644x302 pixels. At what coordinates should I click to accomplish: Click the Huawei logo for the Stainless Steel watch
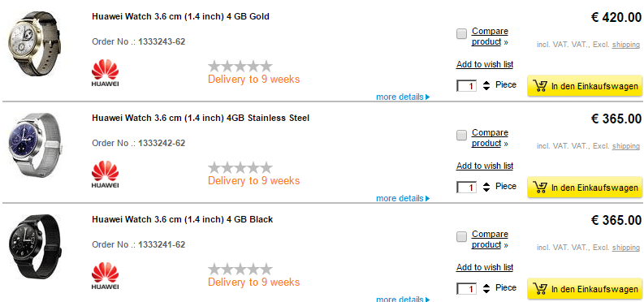coord(105,174)
